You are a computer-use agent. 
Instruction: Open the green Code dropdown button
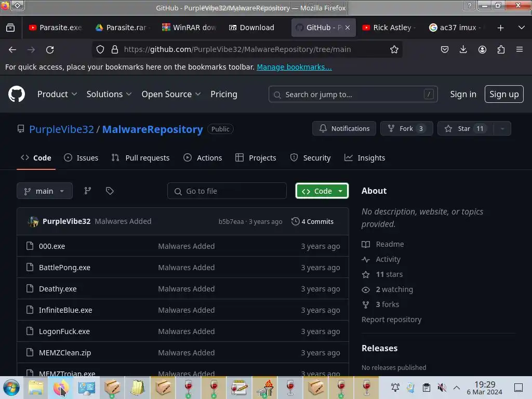322,191
